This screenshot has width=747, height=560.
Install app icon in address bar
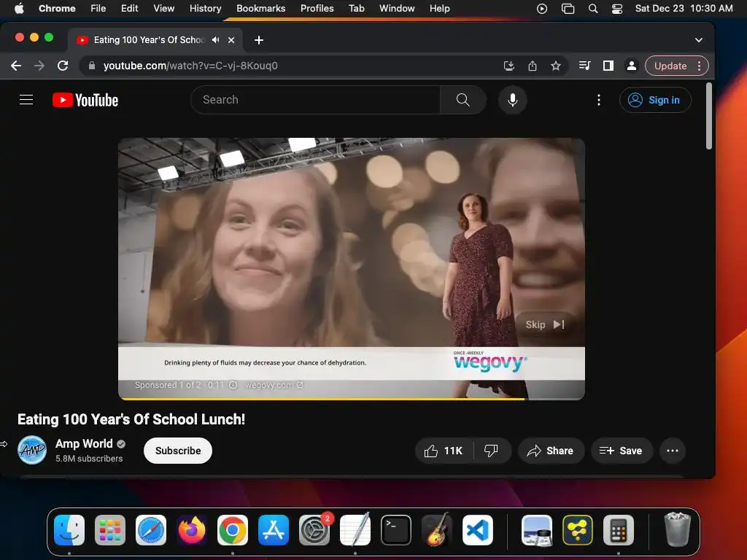click(x=508, y=66)
